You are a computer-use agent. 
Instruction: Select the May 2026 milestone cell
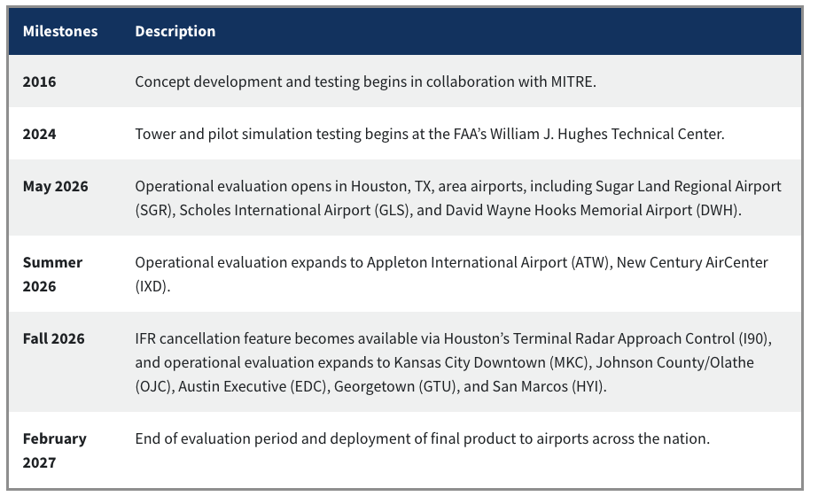tap(55, 187)
